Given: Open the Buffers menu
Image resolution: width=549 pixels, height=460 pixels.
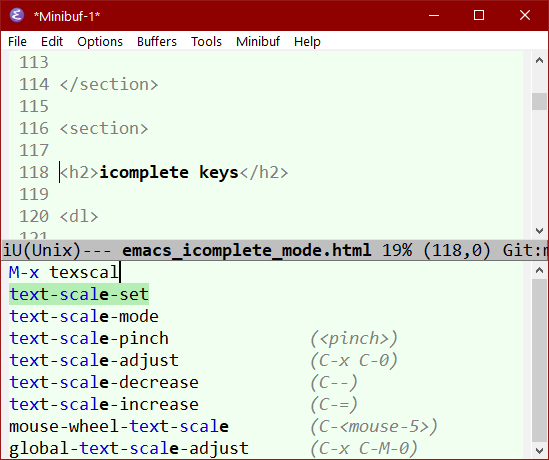Looking at the screenshot, I should 157,42.
